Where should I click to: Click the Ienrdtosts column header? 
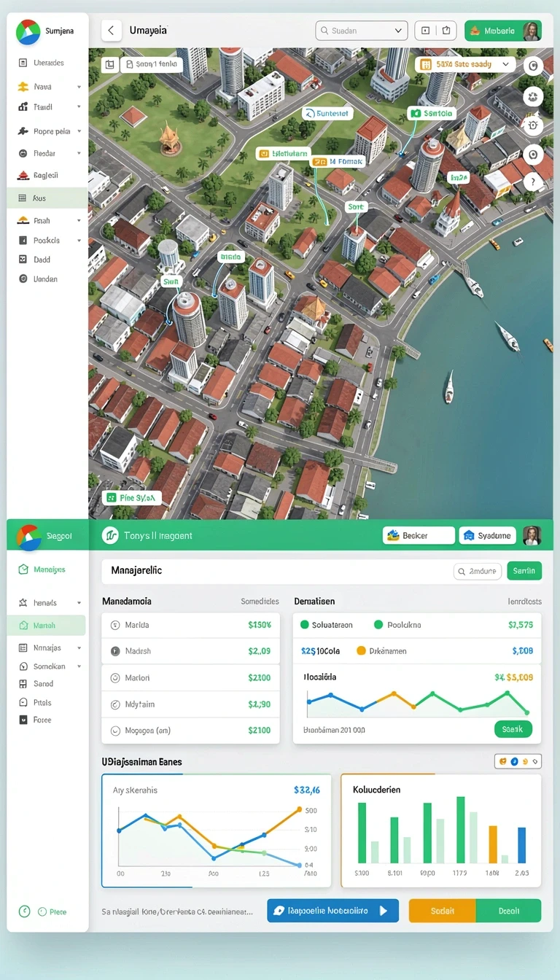coord(524,602)
